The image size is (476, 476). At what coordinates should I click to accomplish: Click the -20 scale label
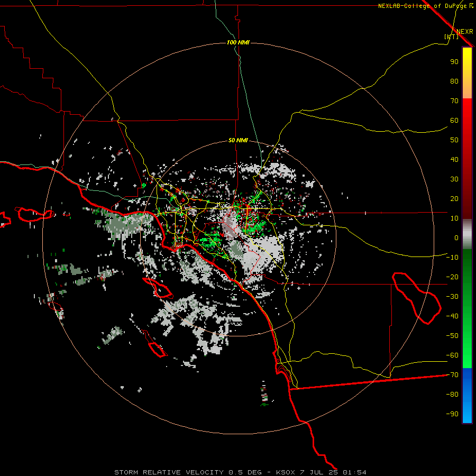pyautogui.click(x=452, y=277)
